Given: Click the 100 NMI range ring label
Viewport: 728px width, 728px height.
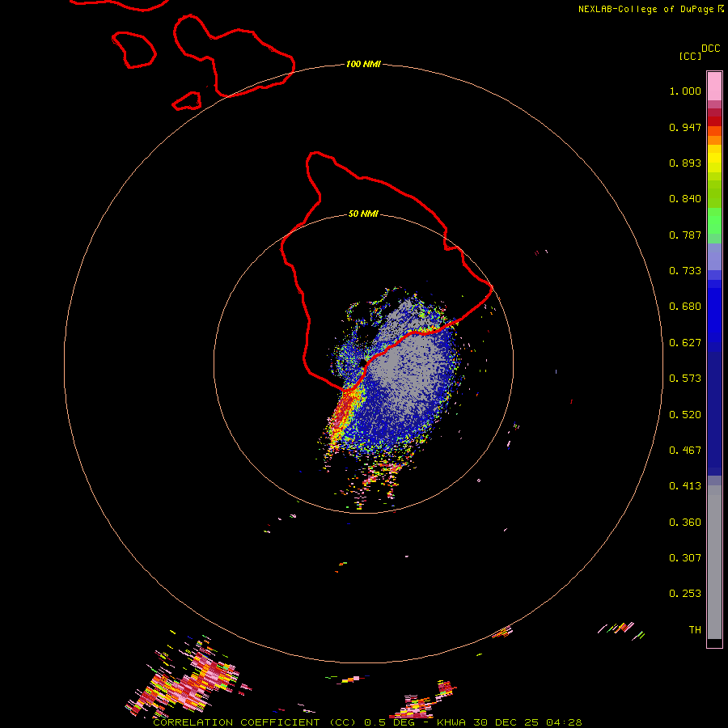Looking at the screenshot, I should (363, 64).
